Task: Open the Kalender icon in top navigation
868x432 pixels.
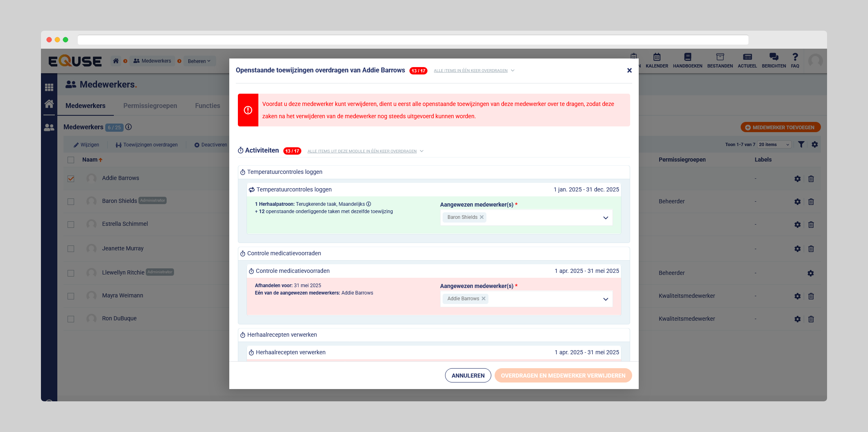Action: pos(656,57)
